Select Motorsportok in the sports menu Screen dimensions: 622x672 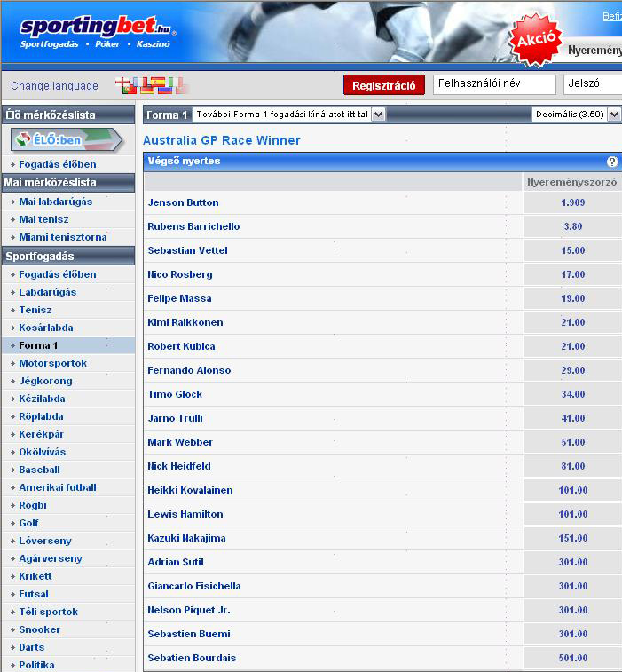click(x=52, y=363)
